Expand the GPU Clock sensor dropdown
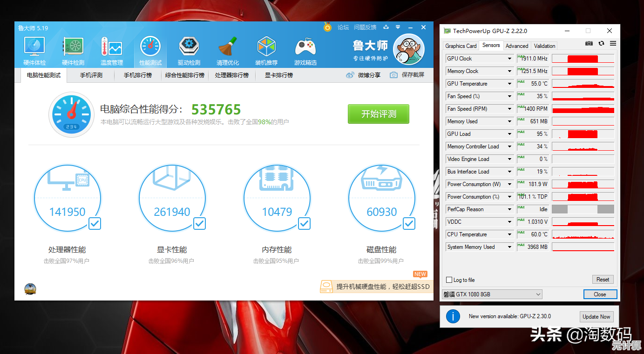The width and height of the screenshot is (644, 354). click(510, 59)
